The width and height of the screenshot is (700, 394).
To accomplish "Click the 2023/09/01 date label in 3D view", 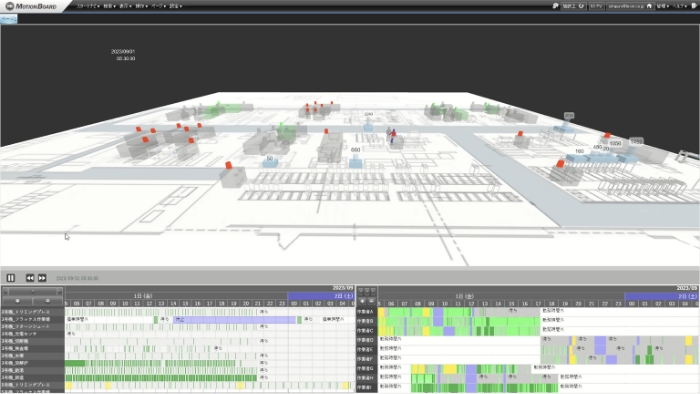I will click(123, 52).
